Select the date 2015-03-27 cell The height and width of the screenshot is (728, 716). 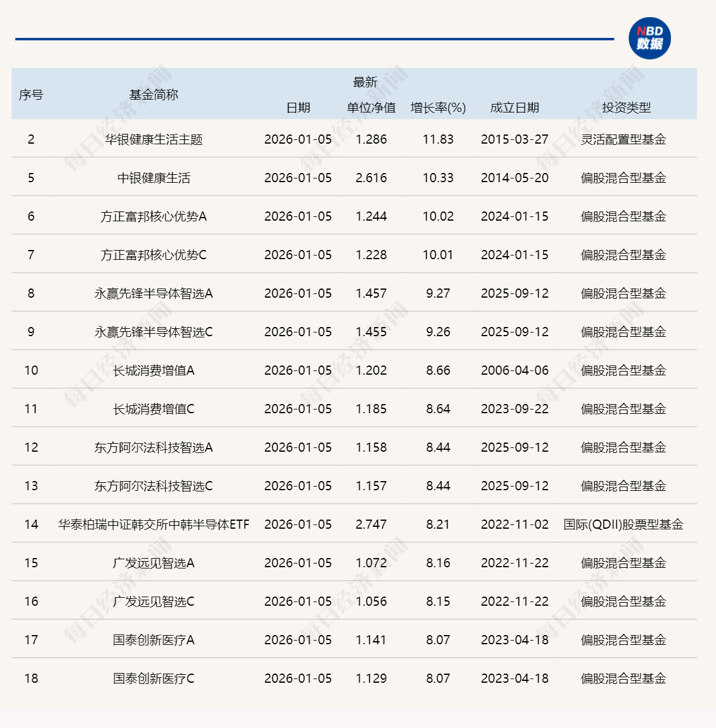pyautogui.click(x=514, y=139)
